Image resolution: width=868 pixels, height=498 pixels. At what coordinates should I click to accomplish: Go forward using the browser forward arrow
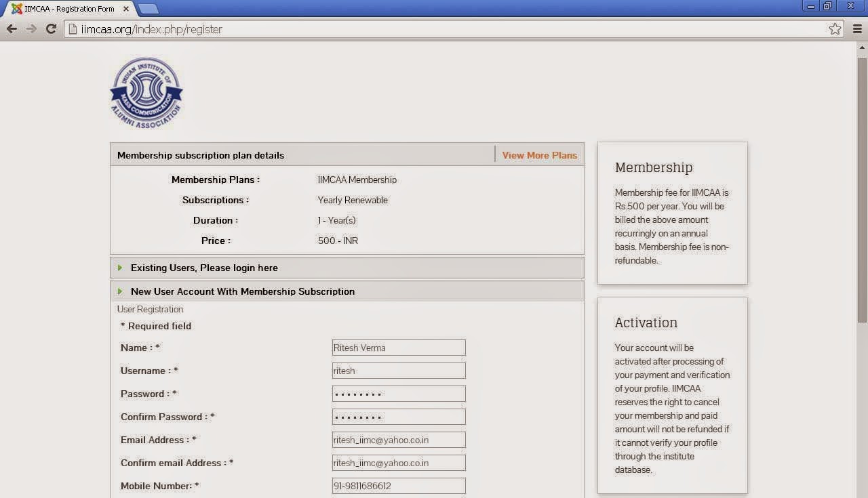(x=31, y=29)
